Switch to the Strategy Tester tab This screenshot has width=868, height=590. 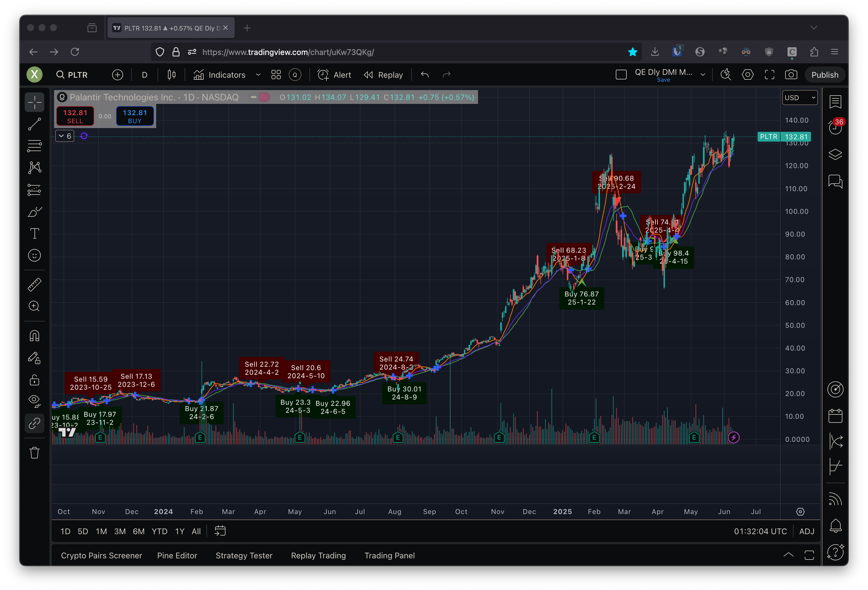[244, 556]
